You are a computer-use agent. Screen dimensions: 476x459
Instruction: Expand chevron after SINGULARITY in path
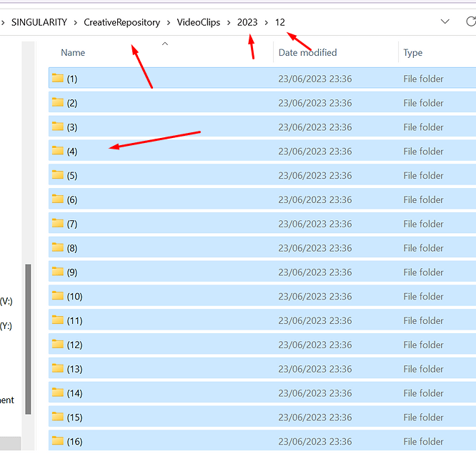point(75,22)
